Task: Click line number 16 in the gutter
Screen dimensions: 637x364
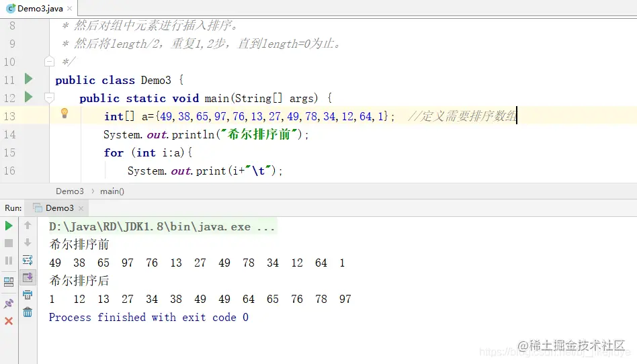Action: tap(10, 171)
